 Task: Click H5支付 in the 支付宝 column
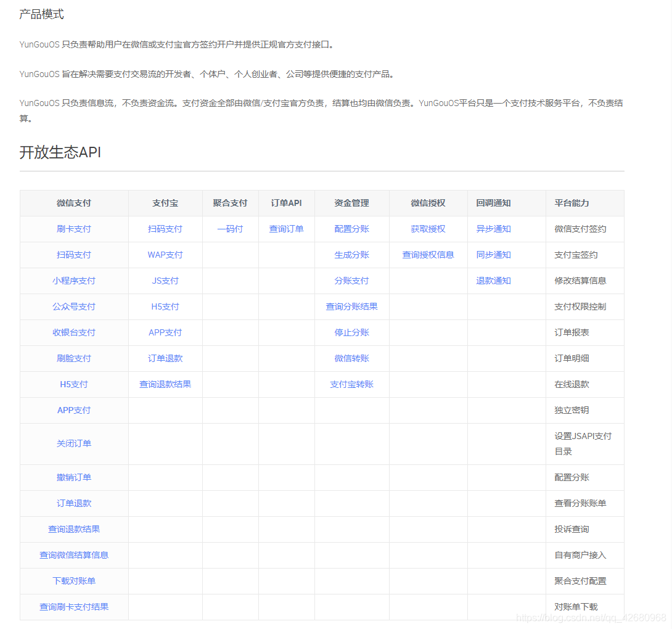(x=165, y=306)
